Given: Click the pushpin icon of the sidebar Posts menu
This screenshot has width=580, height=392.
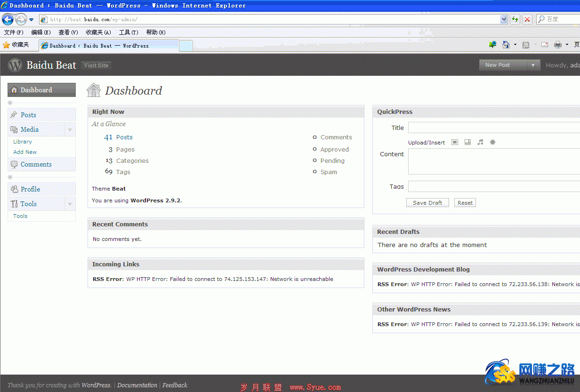Looking at the screenshot, I should [14, 115].
